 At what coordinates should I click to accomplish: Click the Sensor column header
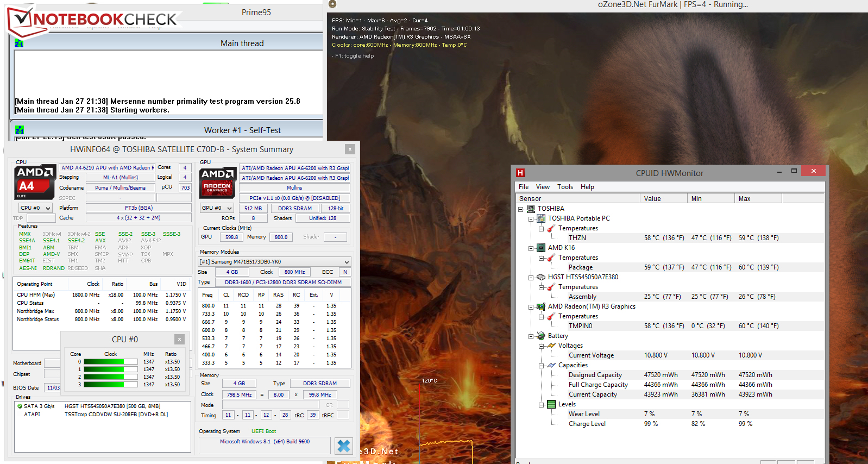(x=578, y=199)
